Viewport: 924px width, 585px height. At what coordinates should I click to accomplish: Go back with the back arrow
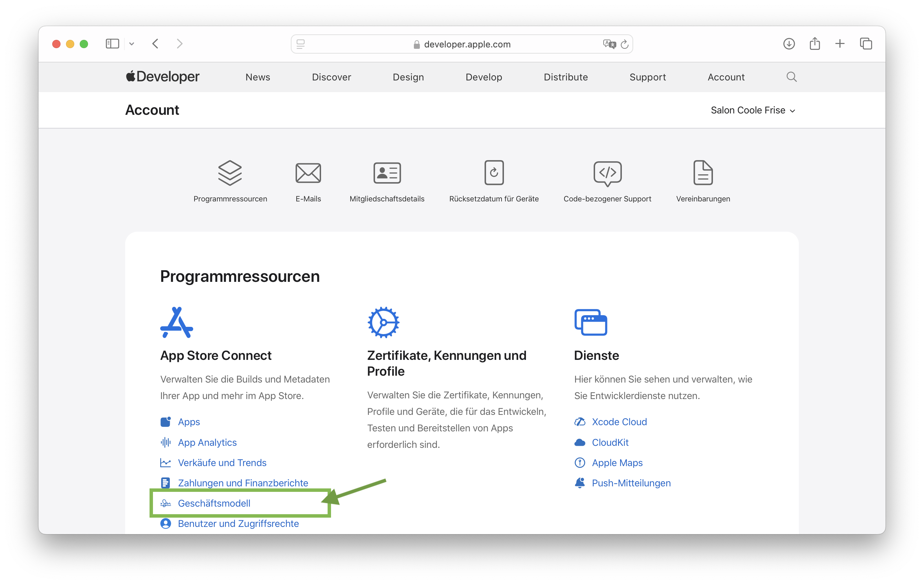click(155, 44)
